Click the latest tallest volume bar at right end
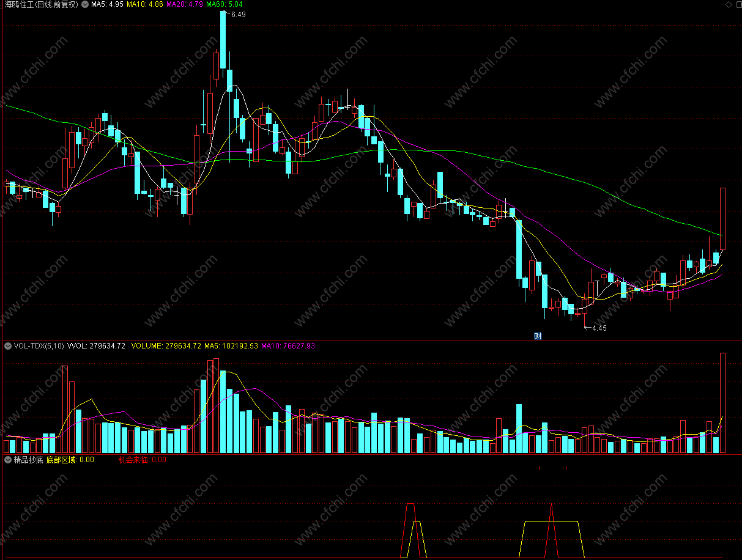Screen dimensions: 742x560 722,403
